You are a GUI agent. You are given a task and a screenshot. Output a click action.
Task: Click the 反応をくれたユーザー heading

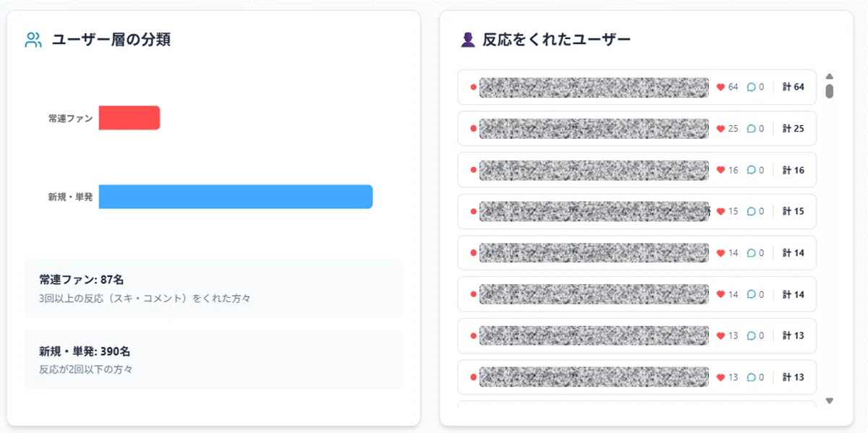[556, 40]
